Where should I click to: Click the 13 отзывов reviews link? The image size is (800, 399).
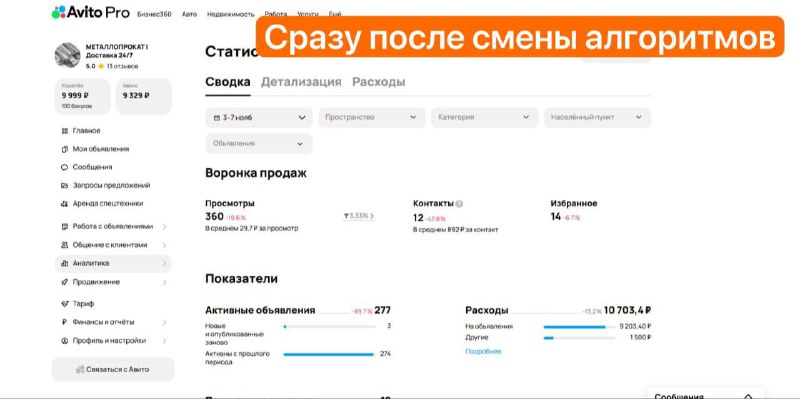pyautogui.click(x=122, y=67)
